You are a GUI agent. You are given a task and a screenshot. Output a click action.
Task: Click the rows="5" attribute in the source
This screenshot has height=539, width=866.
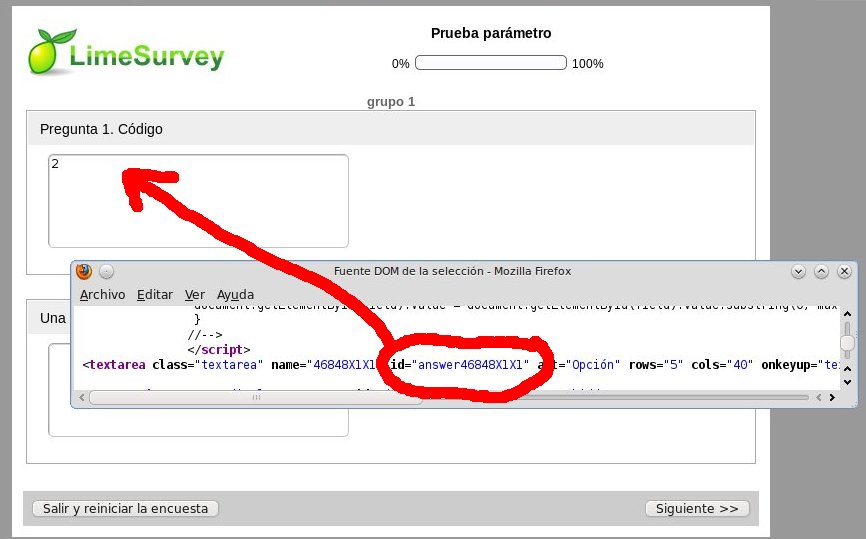click(x=656, y=365)
